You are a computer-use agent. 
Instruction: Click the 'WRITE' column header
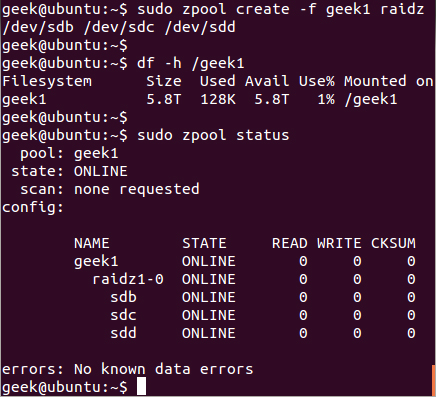pos(339,243)
